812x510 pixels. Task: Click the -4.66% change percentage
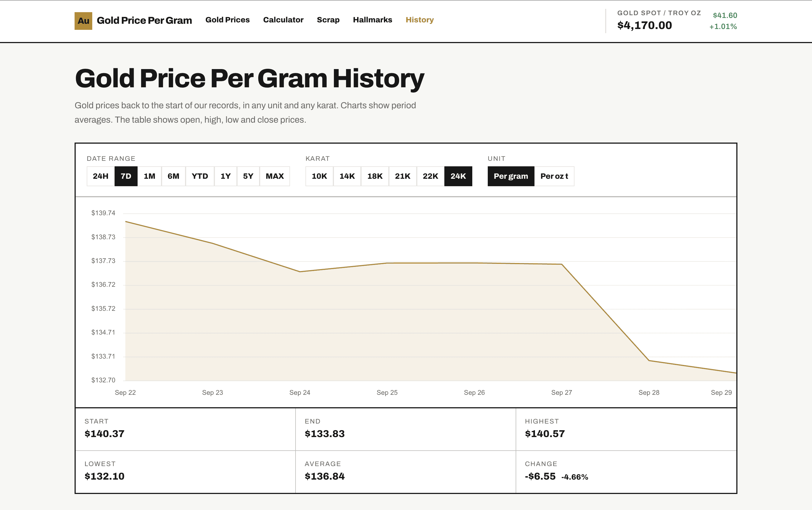click(x=574, y=477)
